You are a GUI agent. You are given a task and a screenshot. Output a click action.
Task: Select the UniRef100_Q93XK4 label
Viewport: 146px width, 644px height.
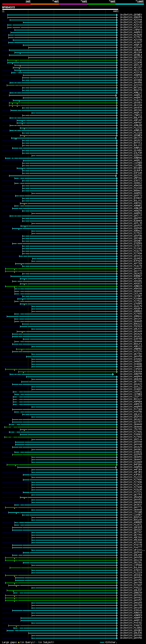[x=131, y=575]
